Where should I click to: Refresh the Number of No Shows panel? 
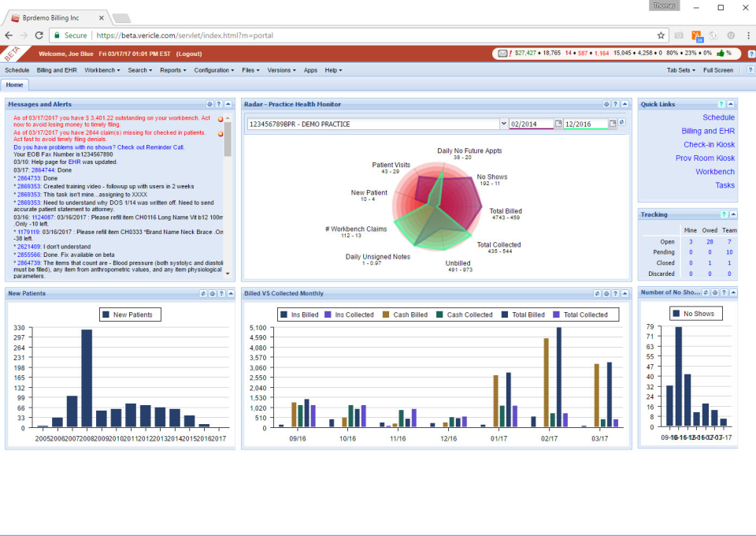[706, 292]
